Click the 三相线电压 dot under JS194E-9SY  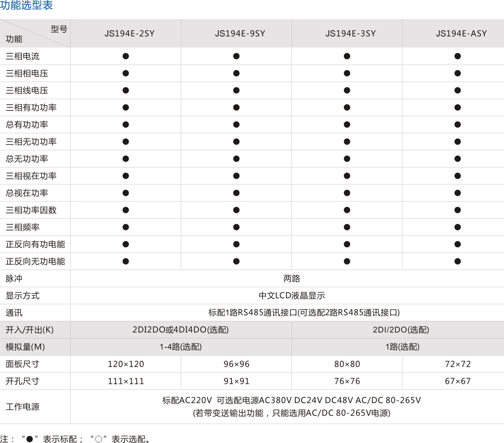pyautogui.click(x=236, y=90)
